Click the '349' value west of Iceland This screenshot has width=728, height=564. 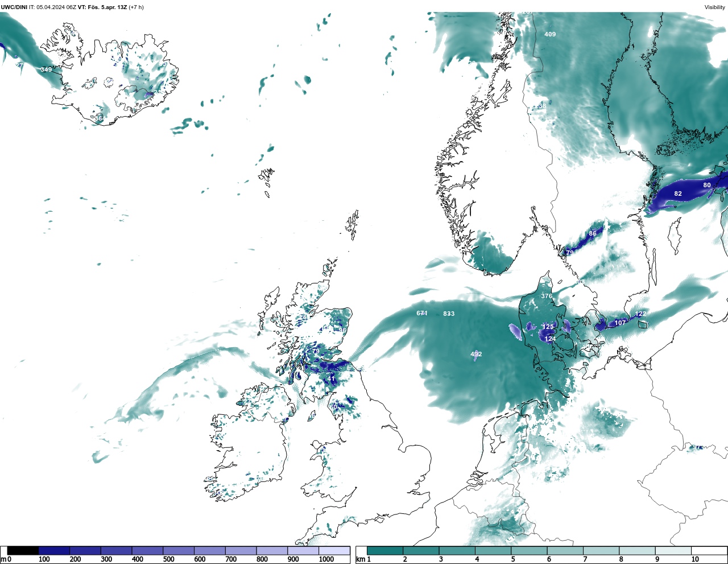coord(46,69)
